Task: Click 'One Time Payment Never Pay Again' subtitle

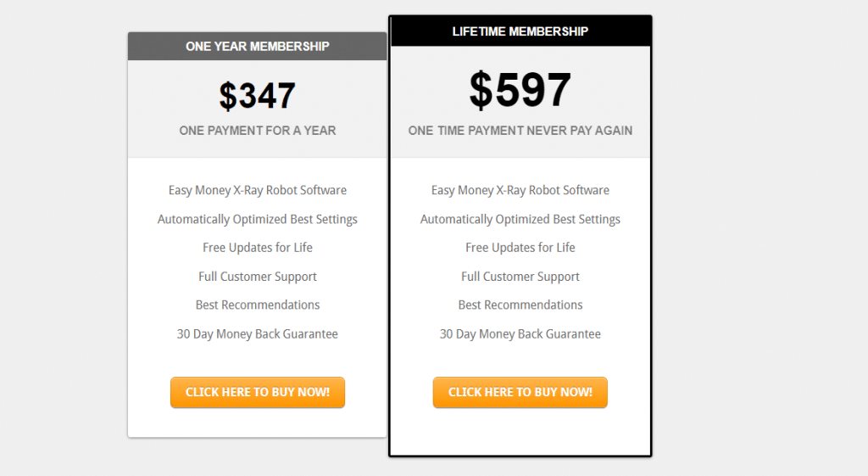Action: [x=520, y=131]
